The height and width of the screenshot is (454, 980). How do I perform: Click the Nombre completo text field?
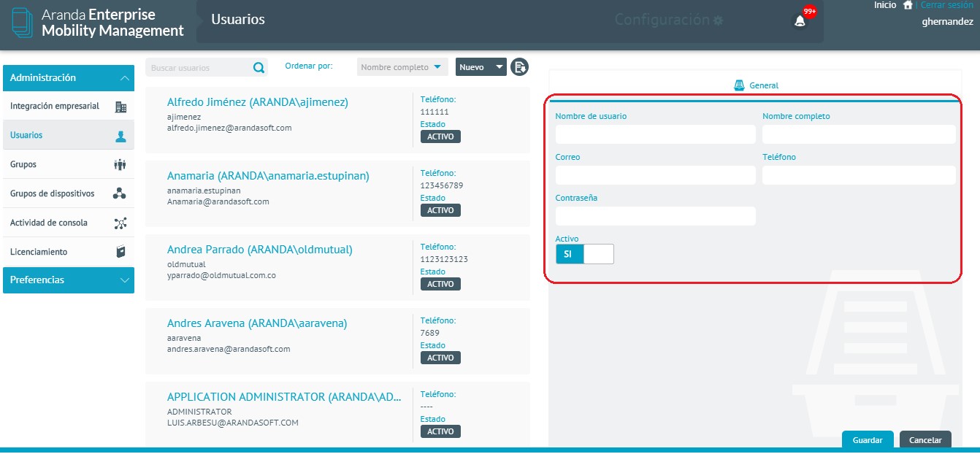click(x=859, y=134)
